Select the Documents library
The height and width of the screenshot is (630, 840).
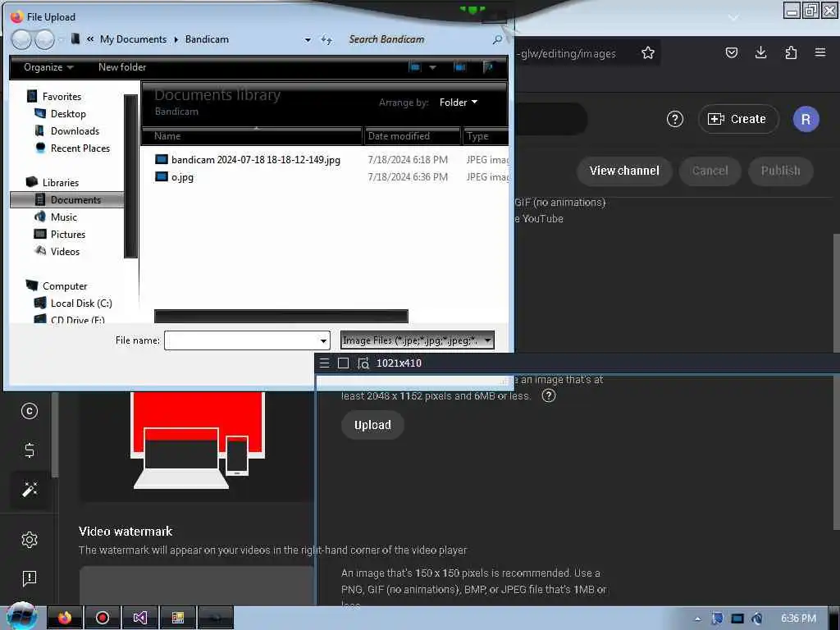[x=67, y=200]
